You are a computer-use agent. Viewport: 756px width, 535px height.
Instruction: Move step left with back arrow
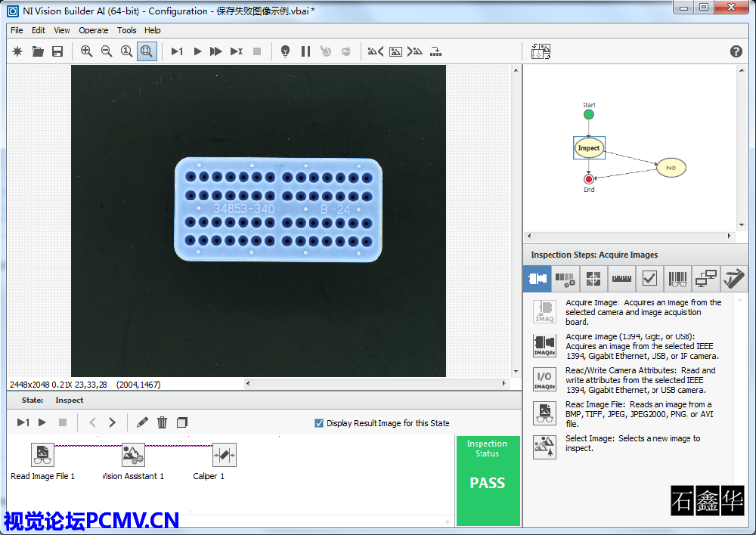[92, 422]
